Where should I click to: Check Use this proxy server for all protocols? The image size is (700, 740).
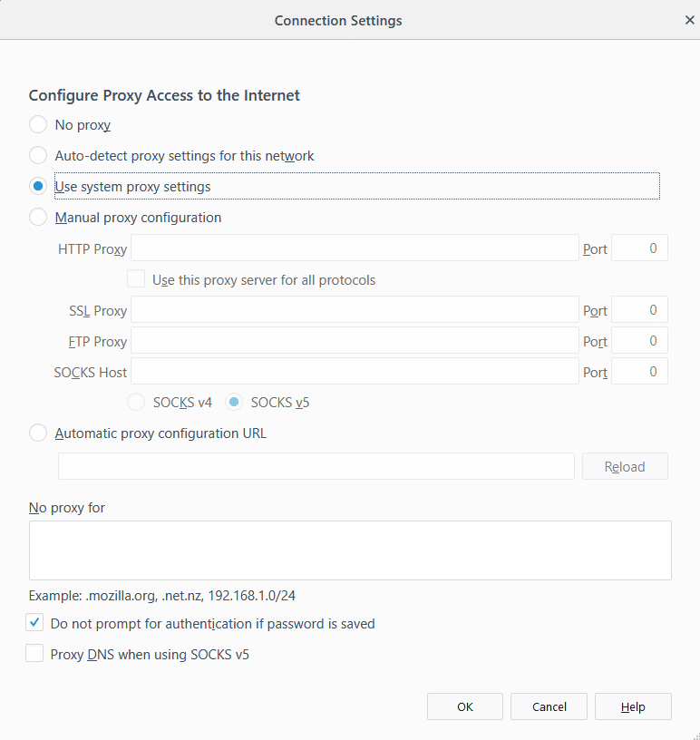click(135, 278)
